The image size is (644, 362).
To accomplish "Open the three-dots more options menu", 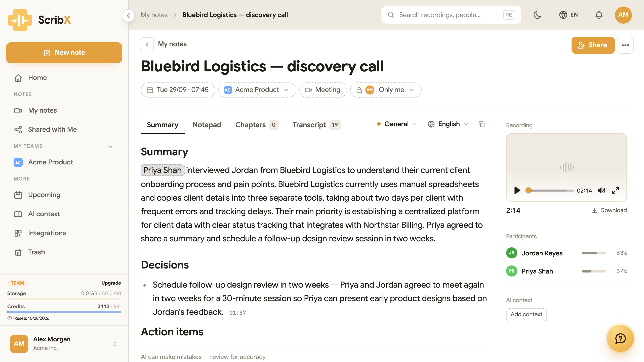I will 625,45.
